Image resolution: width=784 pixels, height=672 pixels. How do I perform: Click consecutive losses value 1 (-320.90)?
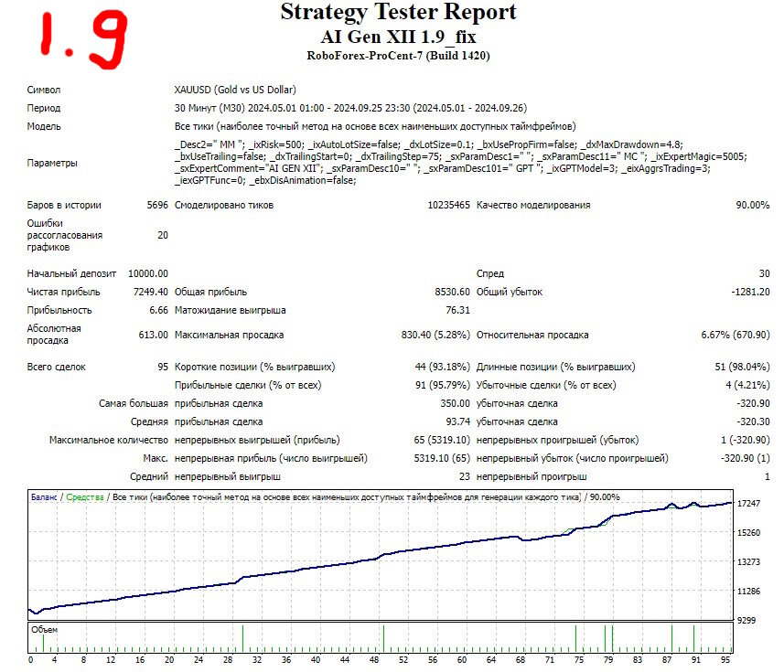tap(746, 440)
